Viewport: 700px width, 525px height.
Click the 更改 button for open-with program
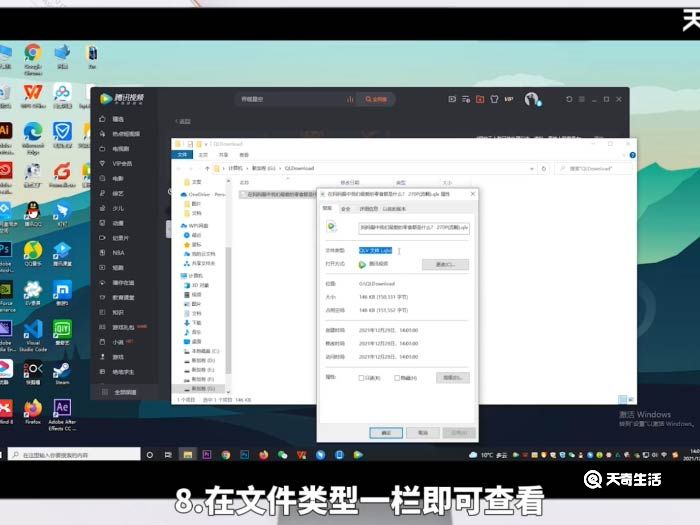[446, 264]
